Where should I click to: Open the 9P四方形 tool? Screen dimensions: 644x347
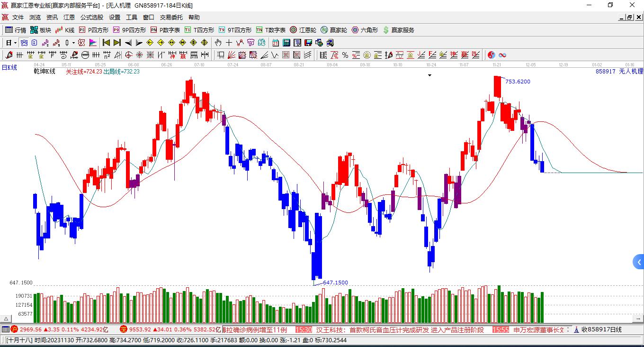[x=129, y=30]
